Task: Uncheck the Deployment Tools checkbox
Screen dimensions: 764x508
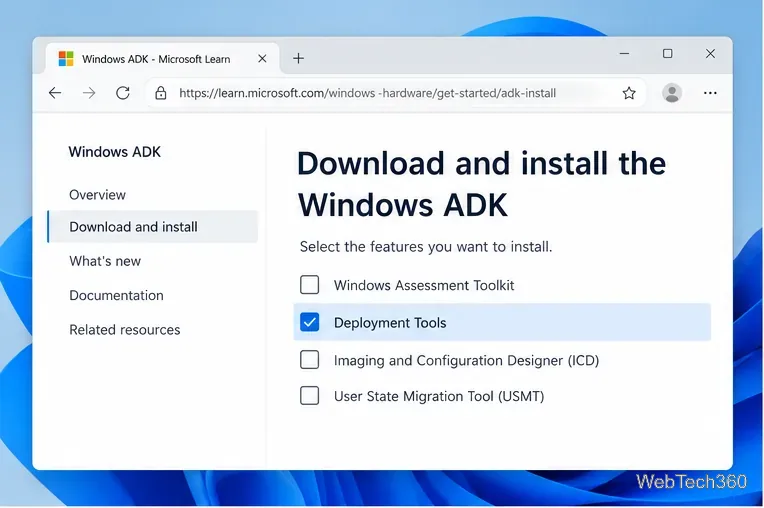Action: tap(309, 322)
